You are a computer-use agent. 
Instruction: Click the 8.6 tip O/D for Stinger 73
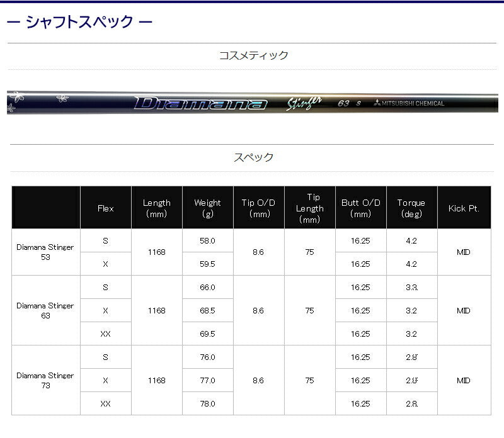258,381
